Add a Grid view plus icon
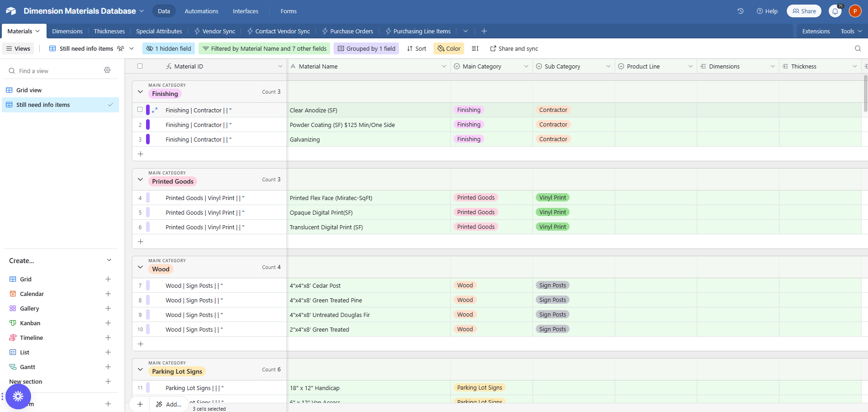Viewport: 868px width, 412px height. [x=108, y=279]
